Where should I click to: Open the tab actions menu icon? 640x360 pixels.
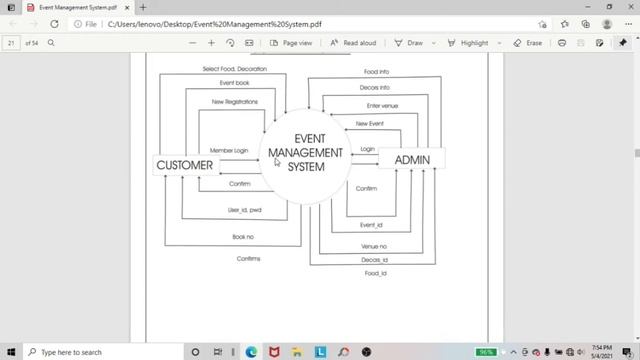pos(11,7)
